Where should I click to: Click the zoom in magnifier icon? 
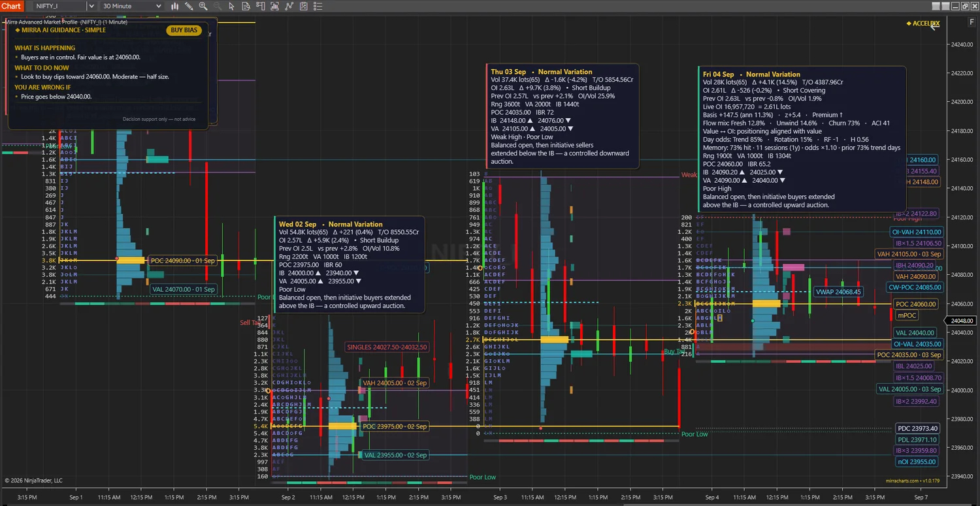(x=203, y=6)
